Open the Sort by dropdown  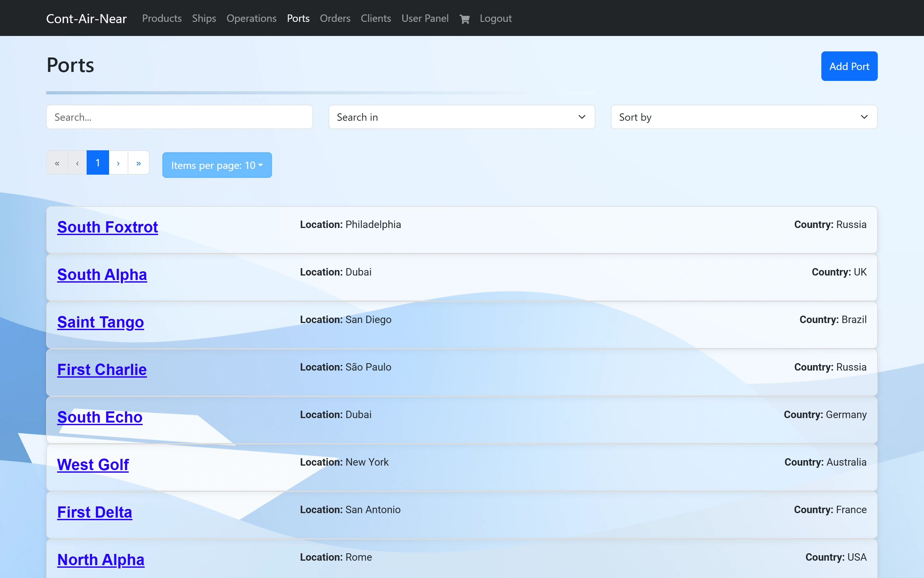744,117
